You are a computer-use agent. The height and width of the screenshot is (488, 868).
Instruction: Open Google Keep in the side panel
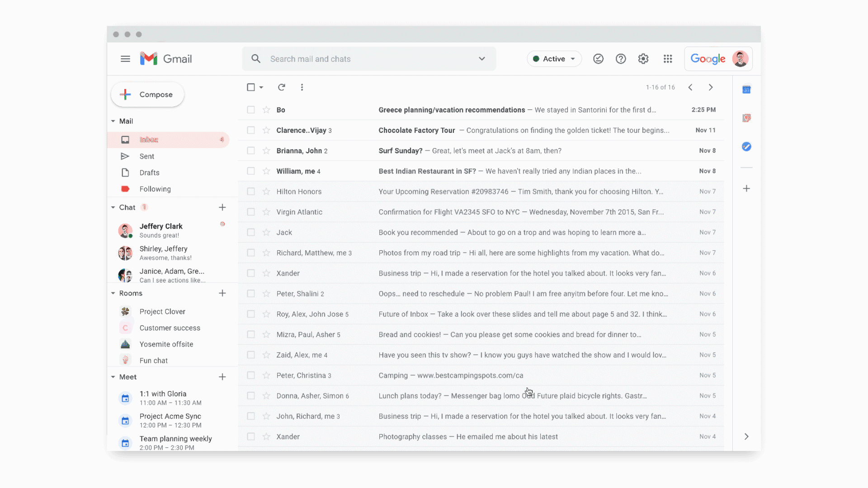point(746,118)
